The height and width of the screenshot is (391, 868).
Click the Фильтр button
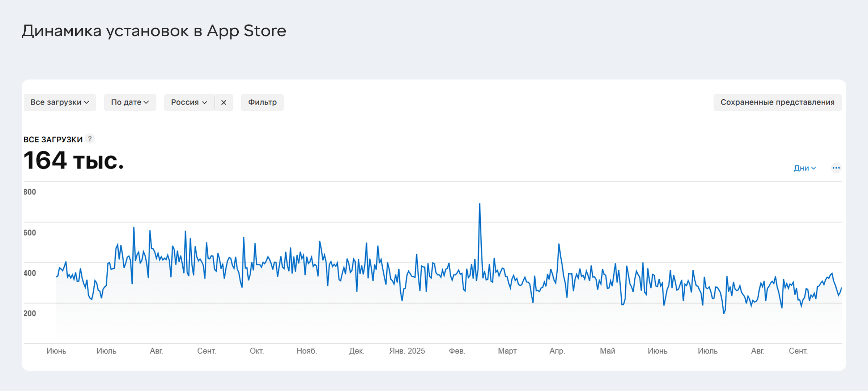coord(262,103)
